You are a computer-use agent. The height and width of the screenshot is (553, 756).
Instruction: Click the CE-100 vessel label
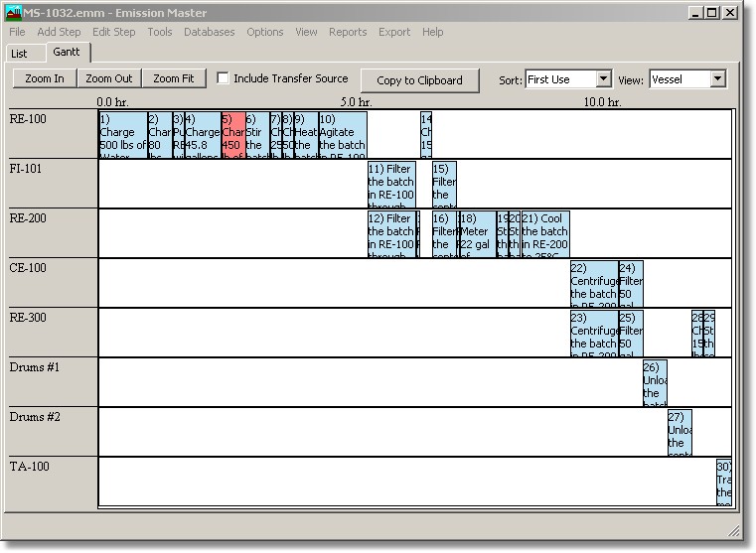(x=28, y=268)
